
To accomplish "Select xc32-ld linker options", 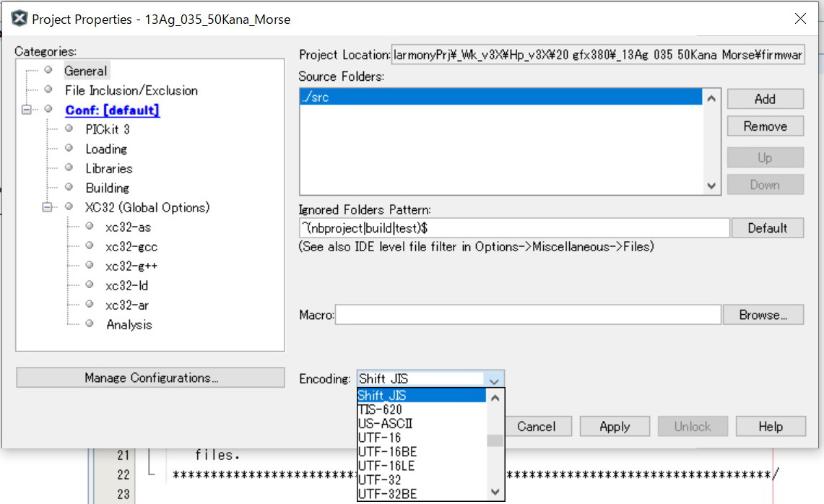I will pyautogui.click(x=126, y=285).
